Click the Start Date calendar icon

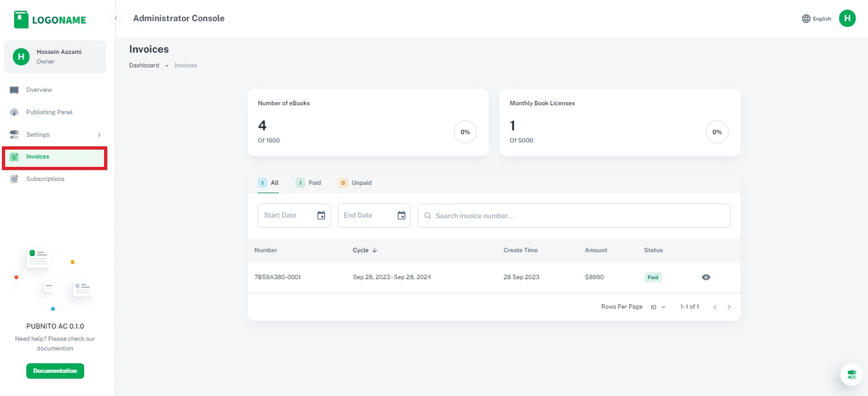coord(321,216)
